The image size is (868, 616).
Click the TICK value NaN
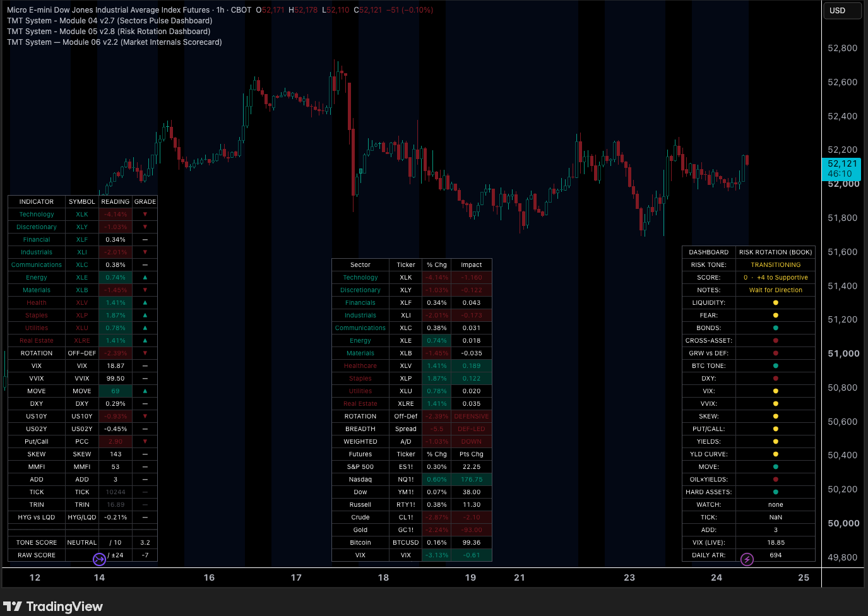tap(776, 518)
